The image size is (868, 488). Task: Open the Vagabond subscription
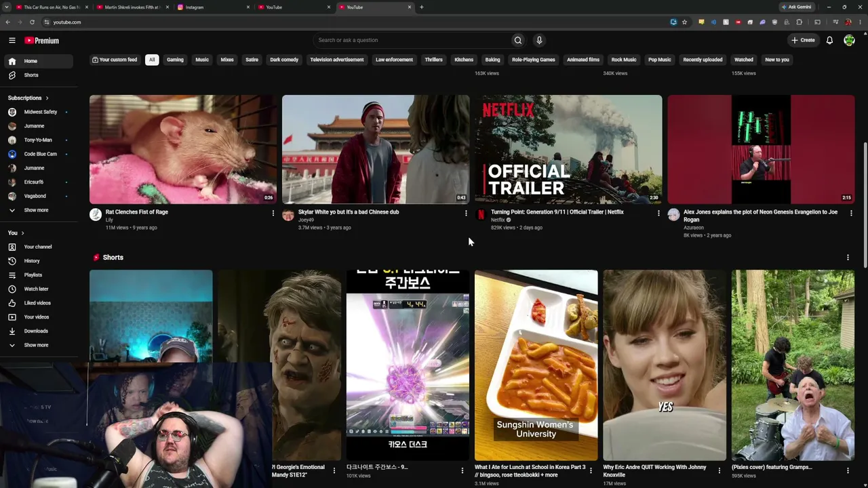39,196
